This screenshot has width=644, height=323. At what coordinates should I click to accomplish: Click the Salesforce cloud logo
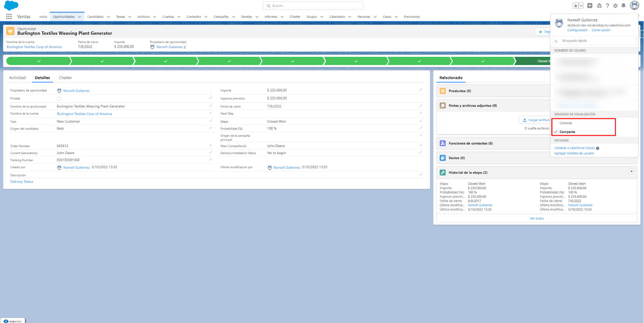11,5
